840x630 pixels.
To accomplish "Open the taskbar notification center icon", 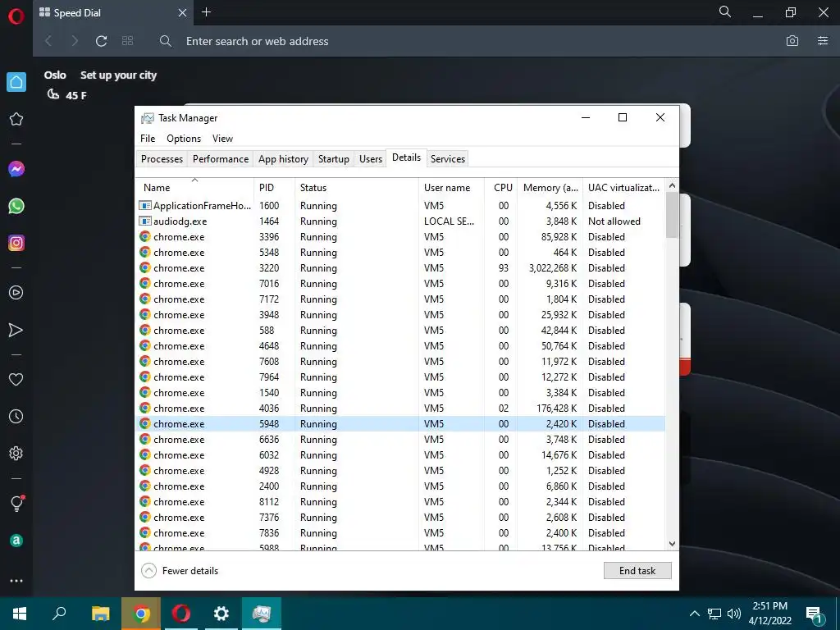I will (815, 614).
